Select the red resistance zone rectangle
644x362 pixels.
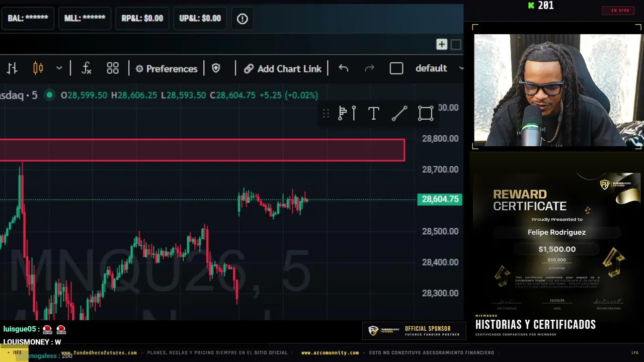202,150
